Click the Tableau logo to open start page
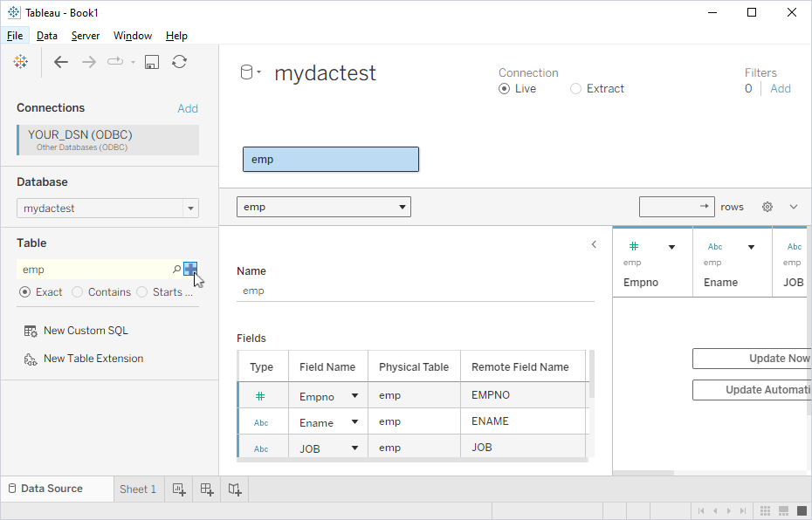The width and height of the screenshot is (812, 520). pos(21,62)
